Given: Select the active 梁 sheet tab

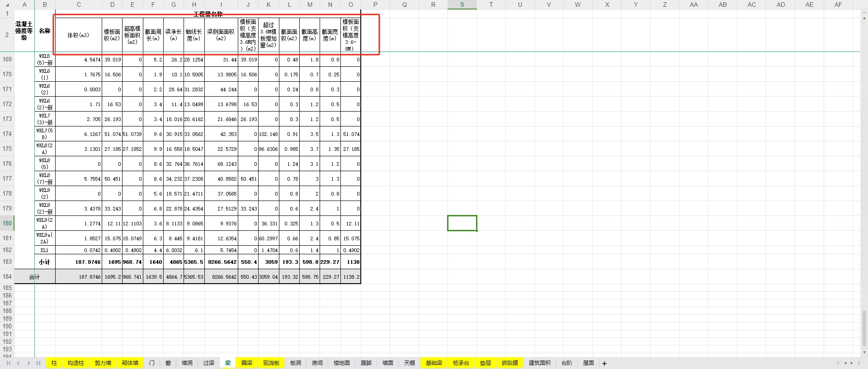Looking at the screenshot, I should [228, 363].
